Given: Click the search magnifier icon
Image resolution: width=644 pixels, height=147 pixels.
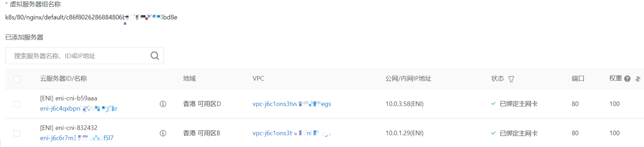Looking at the screenshot, I should click(x=155, y=56).
